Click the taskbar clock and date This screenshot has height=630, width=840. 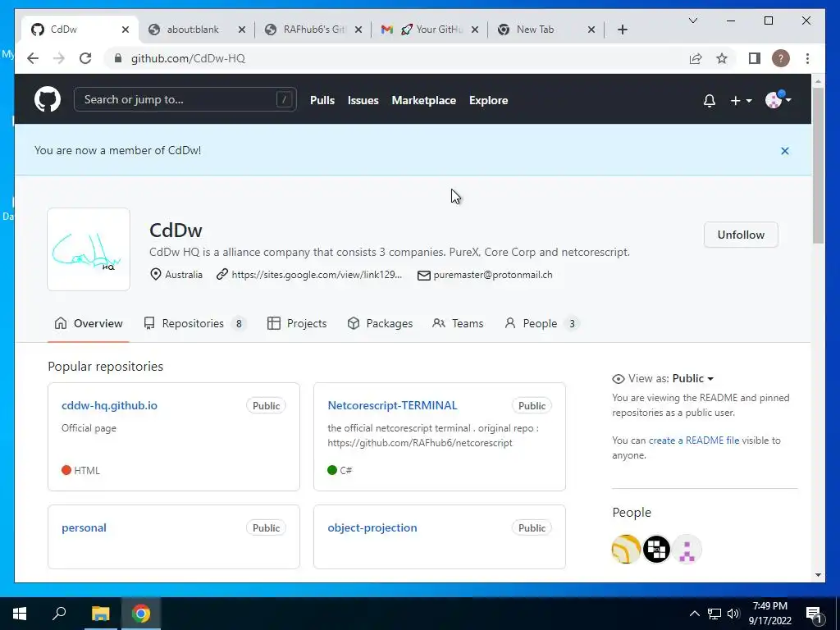tap(769, 614)
